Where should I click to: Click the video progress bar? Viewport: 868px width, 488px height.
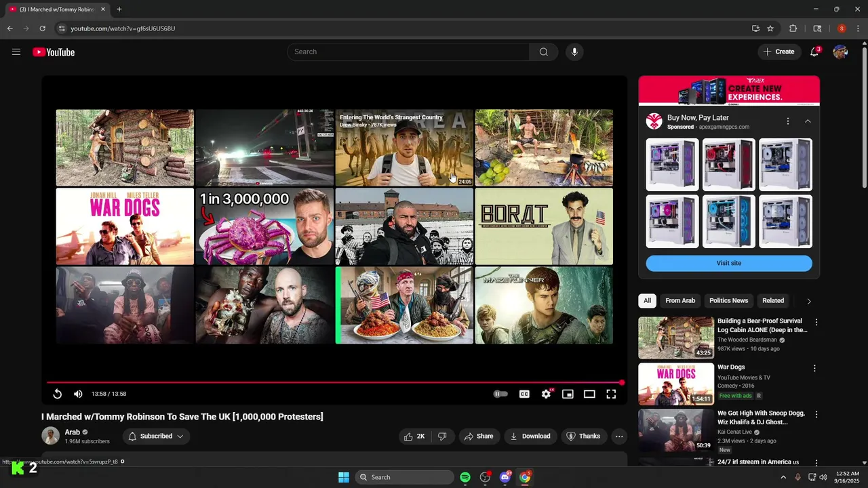pos(334,383)
